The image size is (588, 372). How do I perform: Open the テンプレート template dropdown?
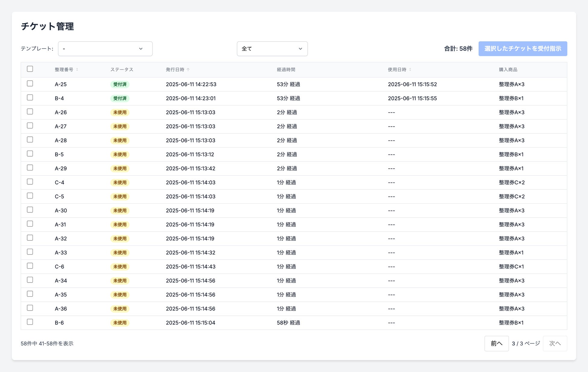(105, 49)
